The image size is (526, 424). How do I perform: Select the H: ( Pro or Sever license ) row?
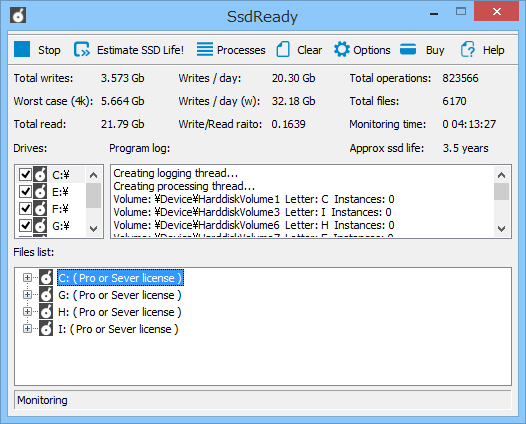(x=120, y=312)
